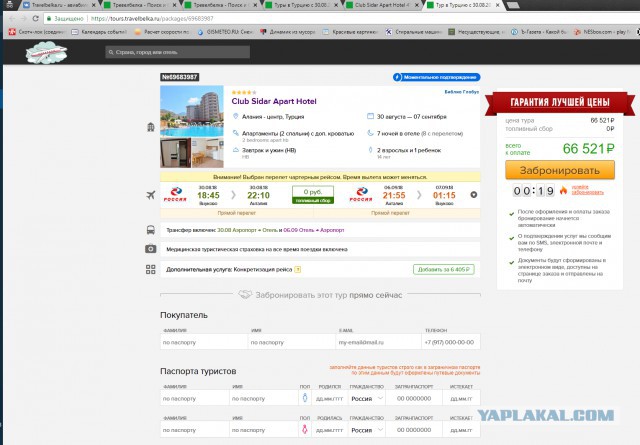Viewport: 640px width, 445px height.
Task: Click the green padlock security icon
Action: point(49,18)
